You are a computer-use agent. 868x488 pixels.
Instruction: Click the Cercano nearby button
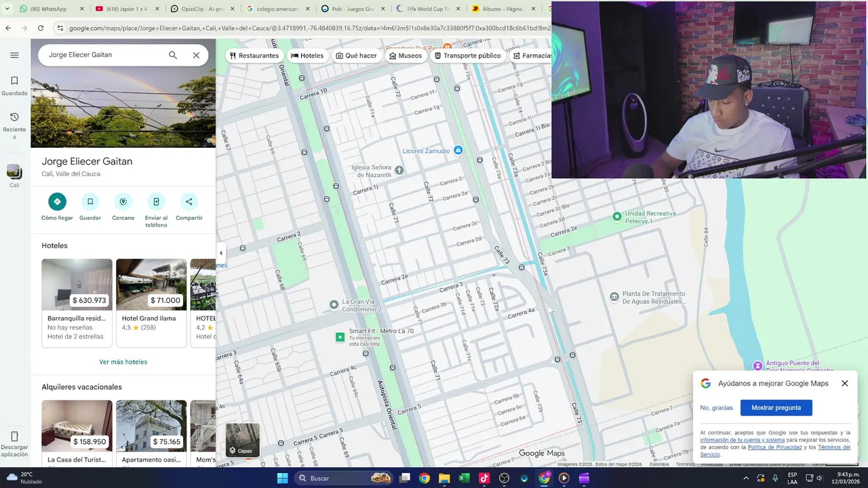click(x=123, y=201)
